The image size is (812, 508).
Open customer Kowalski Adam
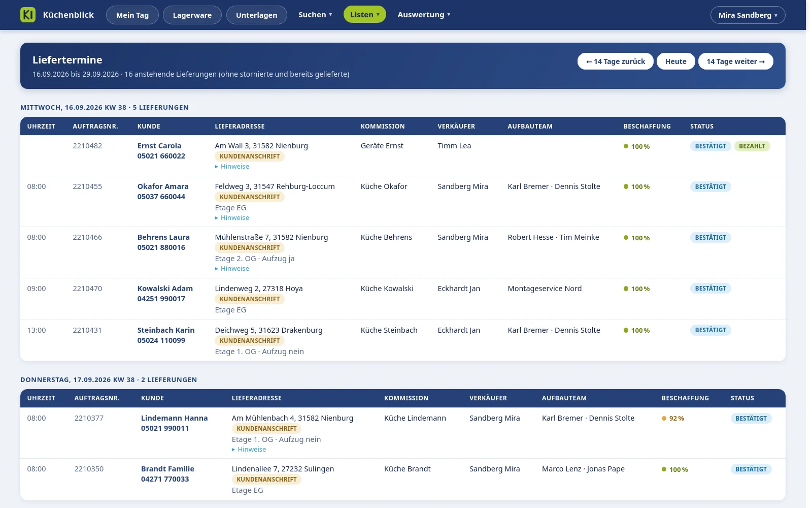[x=165, y=289]
